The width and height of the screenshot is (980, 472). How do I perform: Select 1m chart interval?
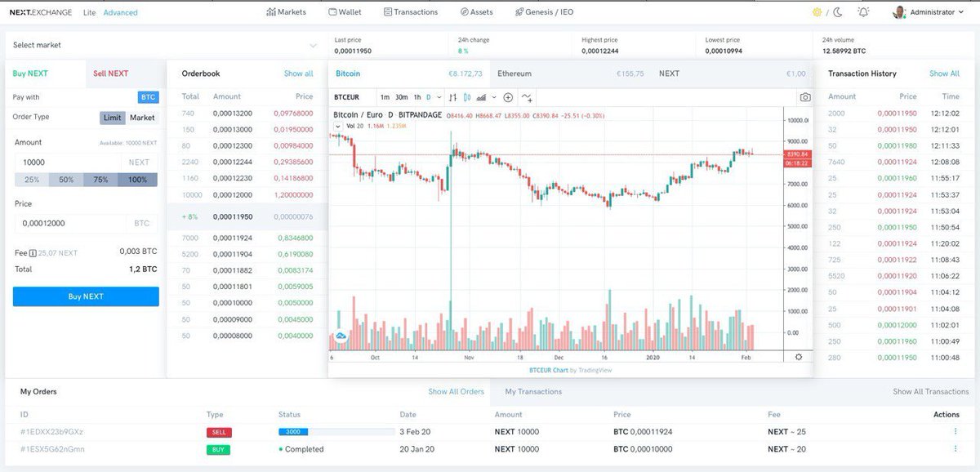click(385, 97)
